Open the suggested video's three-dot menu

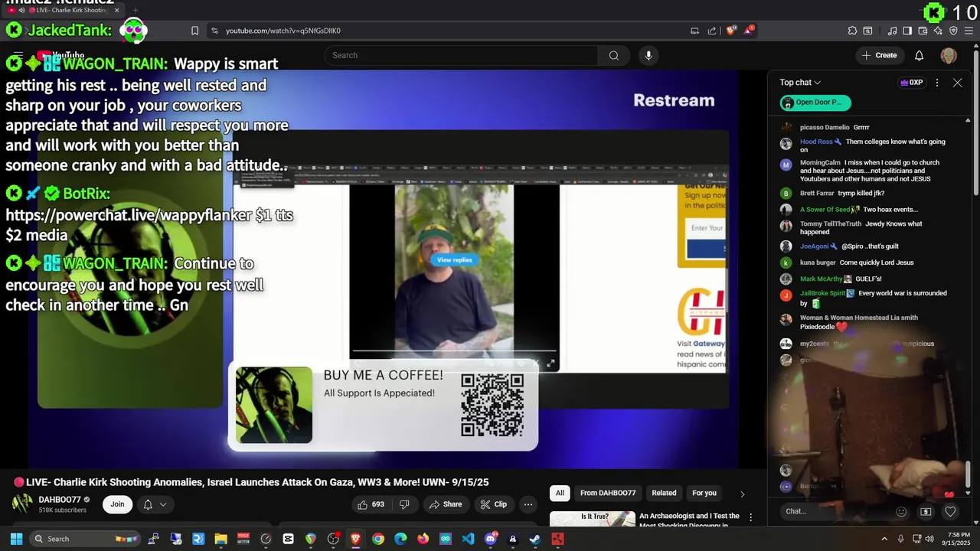(751, 518)
